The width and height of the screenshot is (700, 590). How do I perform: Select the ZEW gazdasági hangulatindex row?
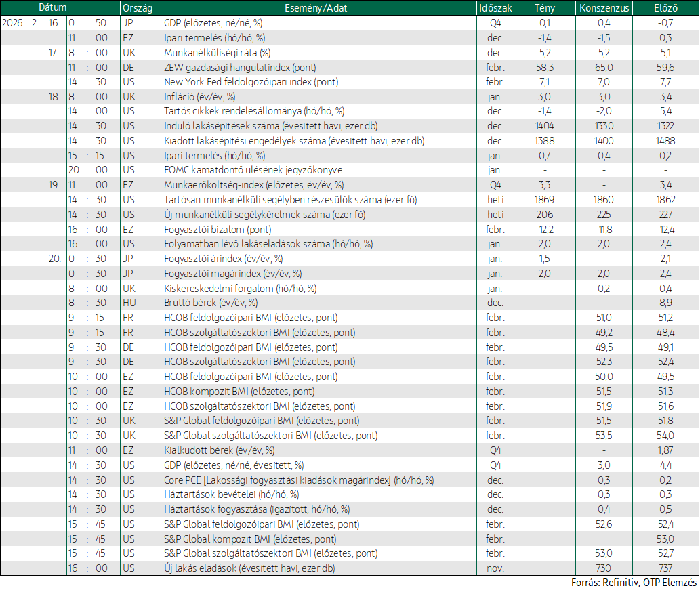(350, 67)
